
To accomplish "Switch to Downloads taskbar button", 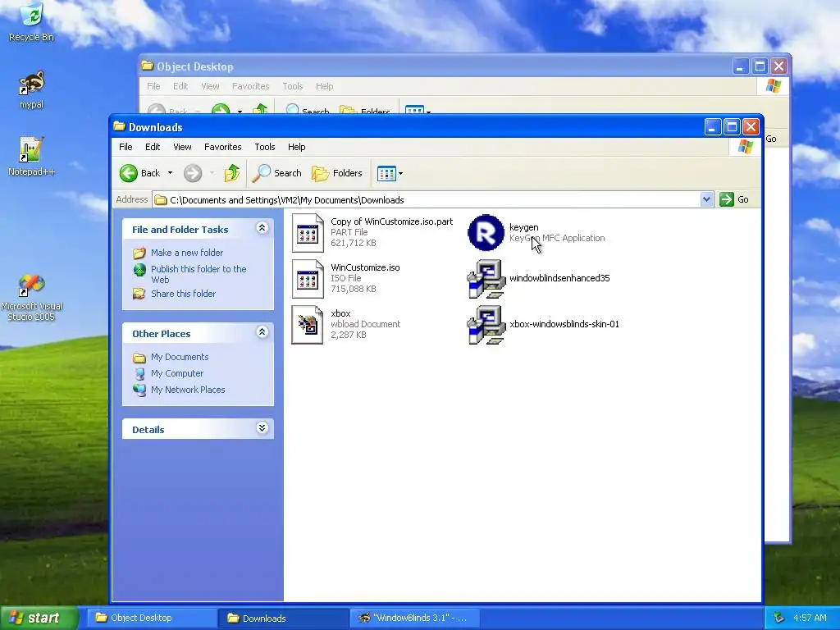I will (x=283, y=618).
